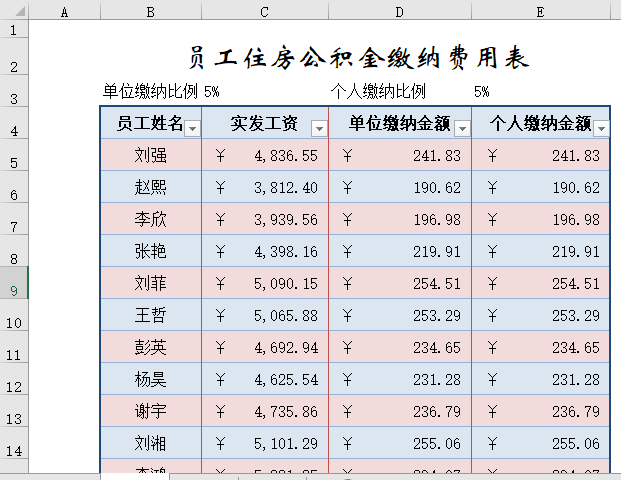The height and width of the screenshot is (480, 621).
Task: Select column C header
Action: (264, 11)
